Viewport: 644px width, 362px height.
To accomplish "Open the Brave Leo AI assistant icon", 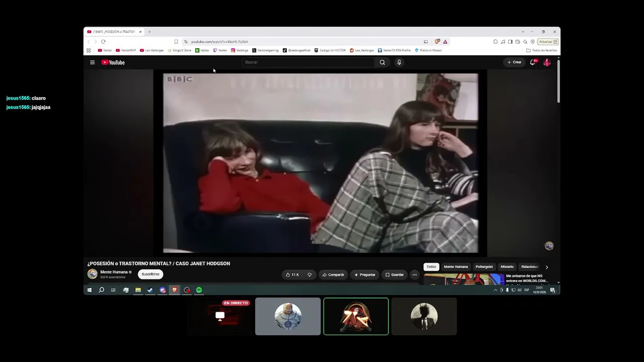I will 525,42.
